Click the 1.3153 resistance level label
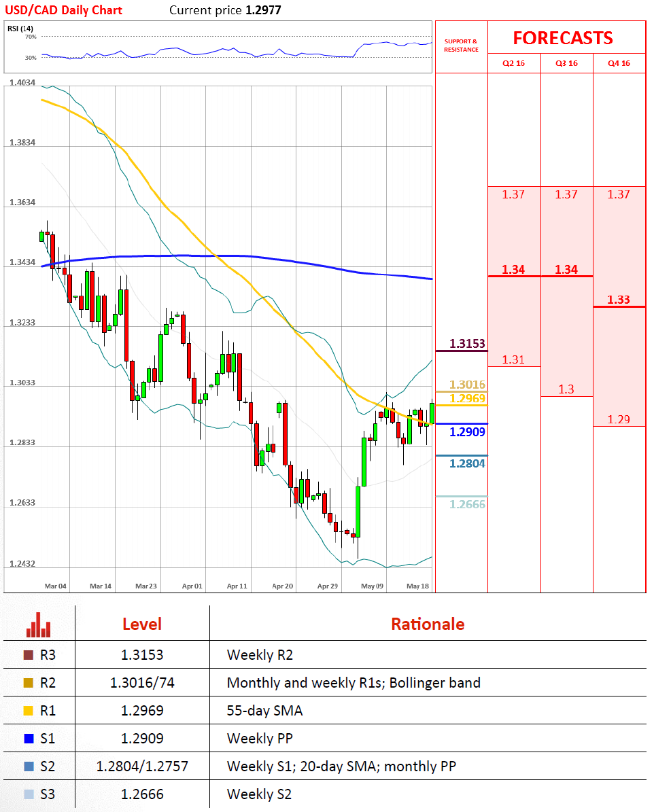654x812 pixels. [467, 344]
